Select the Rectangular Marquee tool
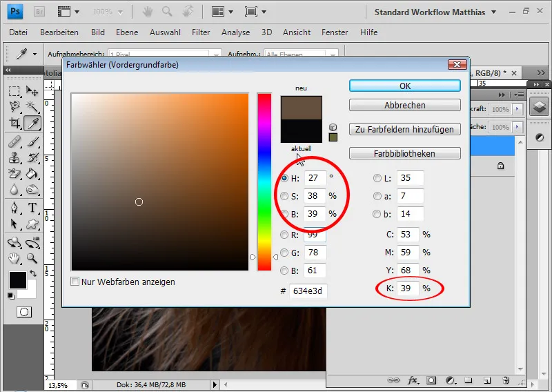This screenshot has height=392, width=552. (x=14, y=91)
